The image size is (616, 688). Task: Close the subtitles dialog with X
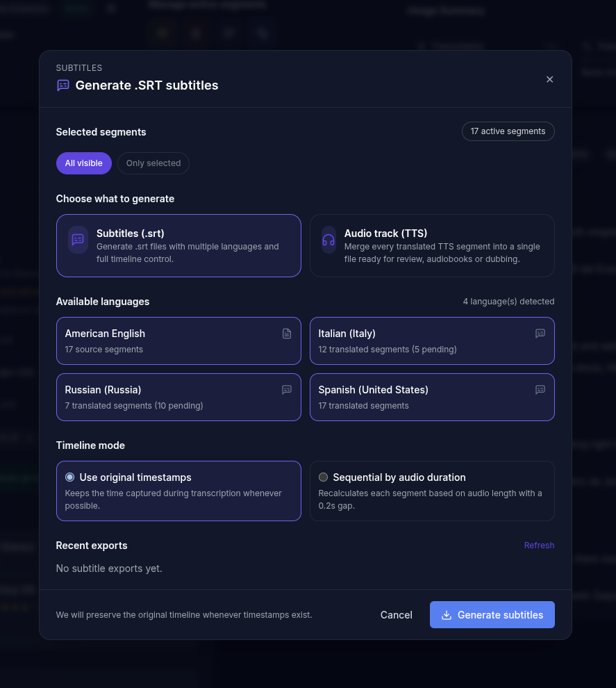pyautogui.click(x=549, y=79)
